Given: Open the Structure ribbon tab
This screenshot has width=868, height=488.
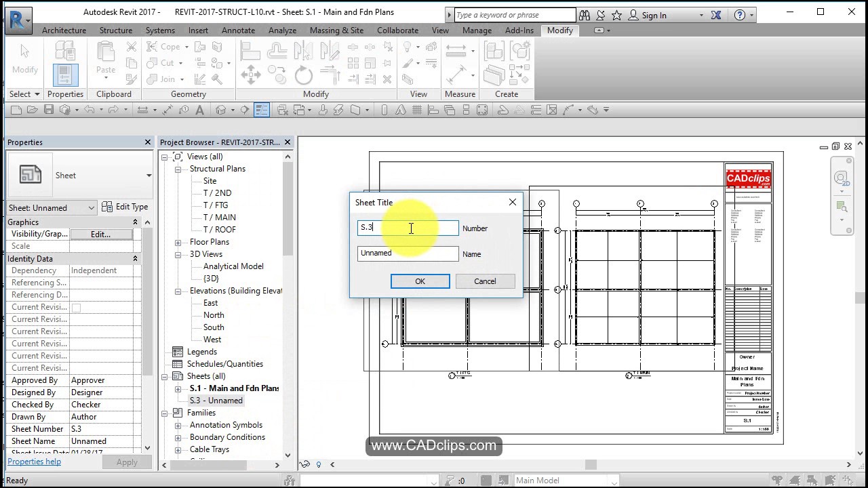Looking at the screenshot, I should (x=115, y=30).
